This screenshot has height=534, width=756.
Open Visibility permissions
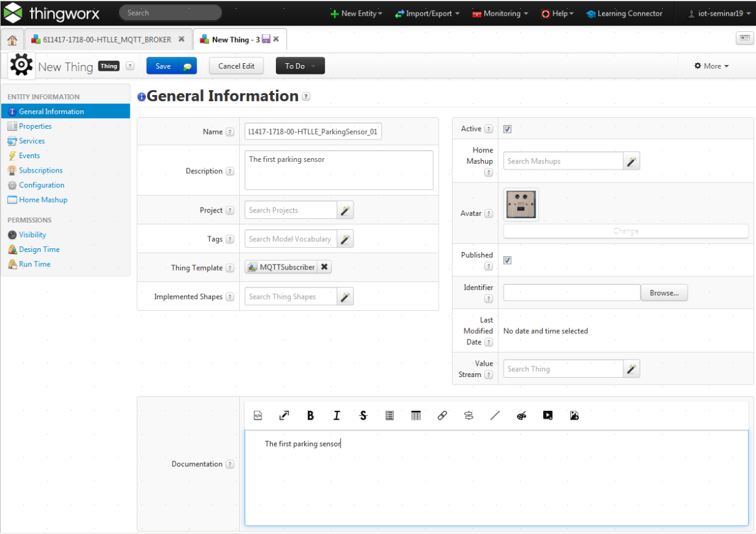click(32, 234)
